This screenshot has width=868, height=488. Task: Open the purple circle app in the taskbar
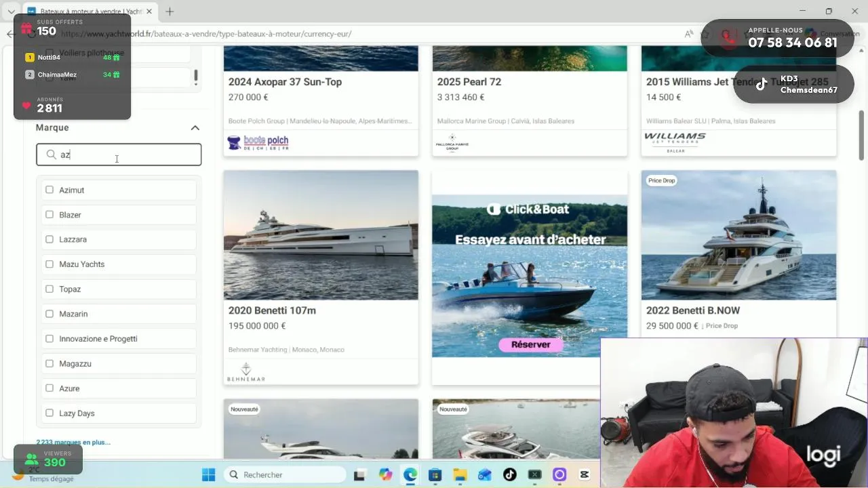click(x=559, y=474)
